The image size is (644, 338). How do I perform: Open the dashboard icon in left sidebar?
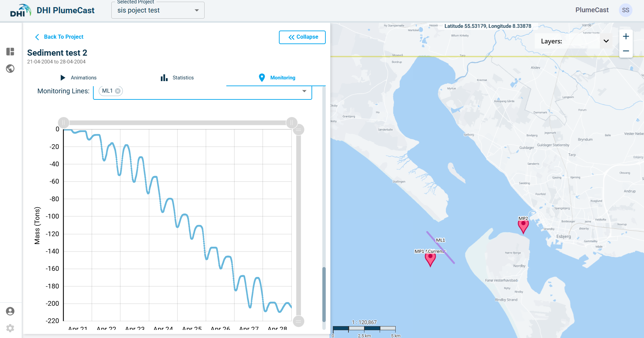10,52
